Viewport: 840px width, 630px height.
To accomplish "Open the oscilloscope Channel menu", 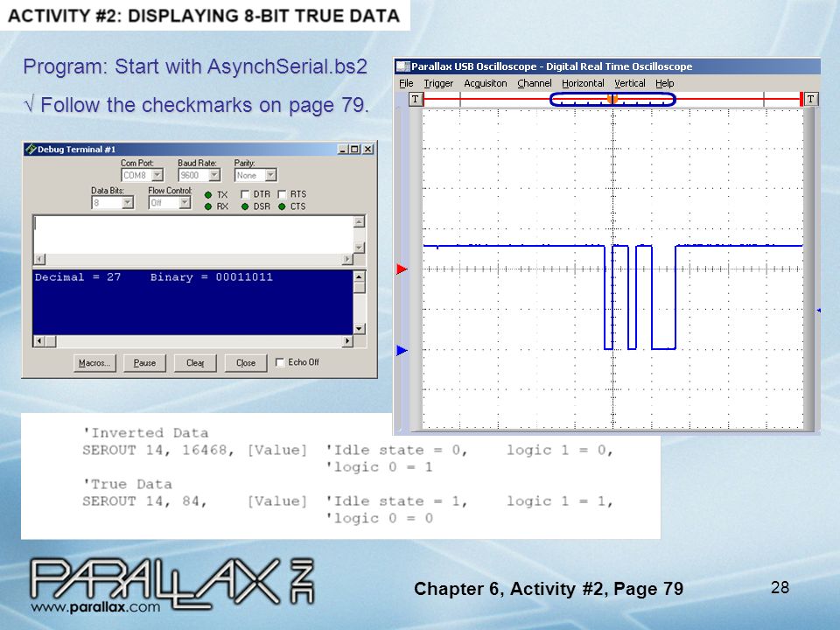I will point(534,83).
